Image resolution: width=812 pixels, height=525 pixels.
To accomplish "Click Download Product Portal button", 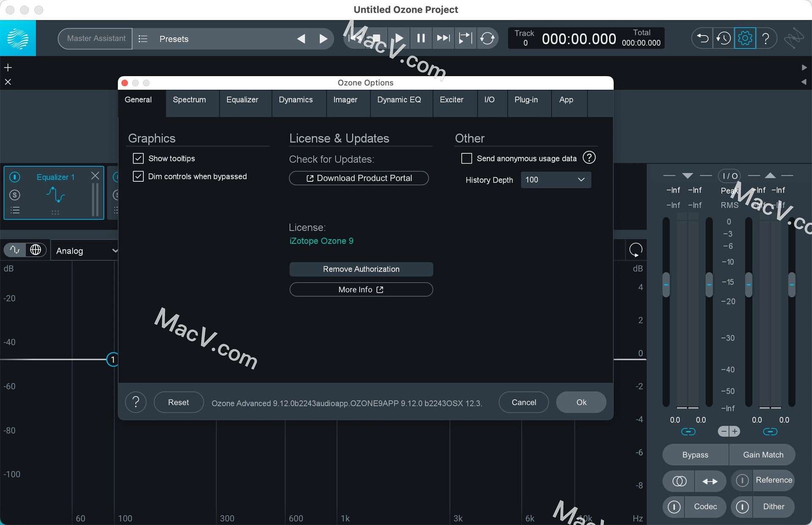I will coord(359,178).
